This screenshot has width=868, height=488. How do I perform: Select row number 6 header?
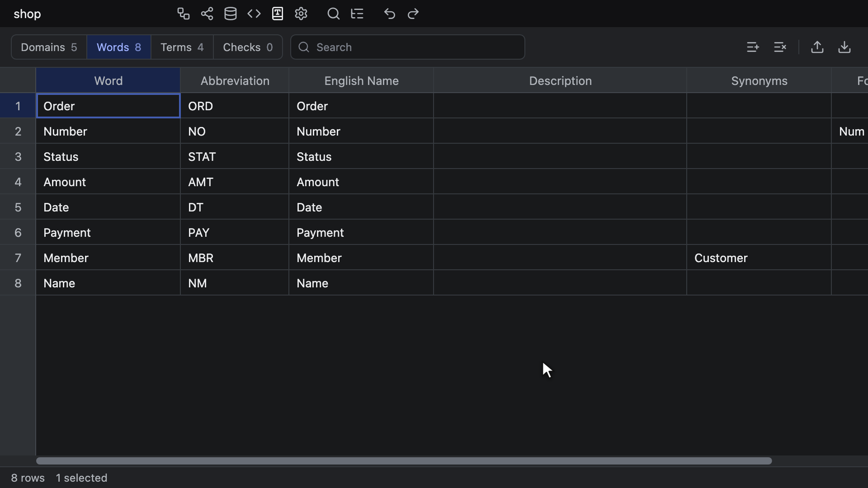tap(18, 232)
